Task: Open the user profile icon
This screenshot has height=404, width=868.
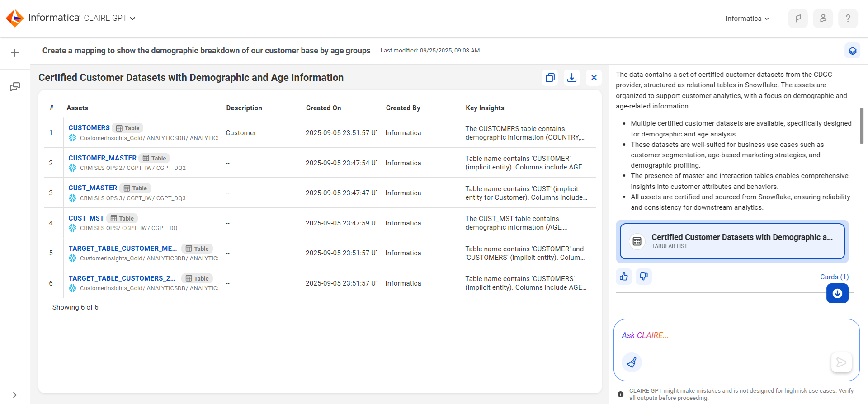Action: click(823, 19)
